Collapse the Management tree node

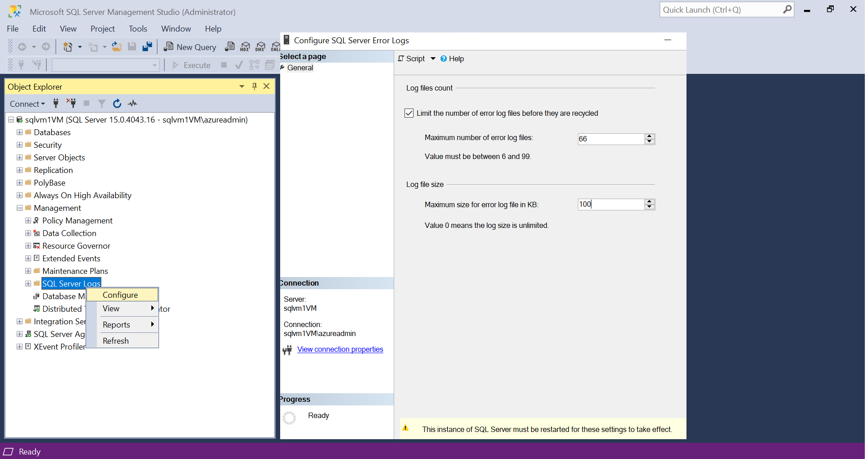tap(19, 208)
